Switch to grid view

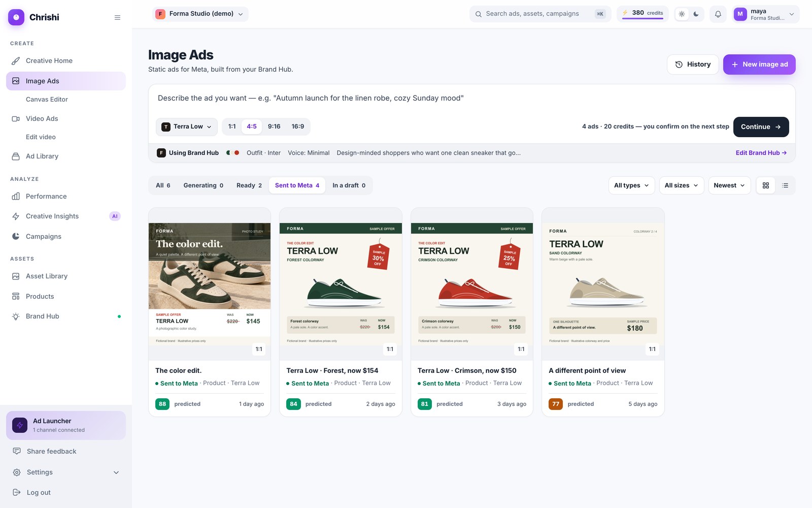766,185
